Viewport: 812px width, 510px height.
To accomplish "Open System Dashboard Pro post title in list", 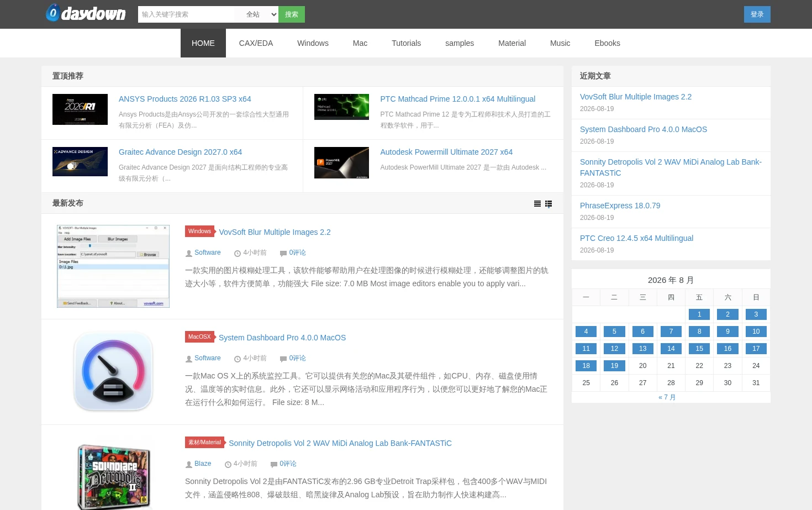I will 282,338.
